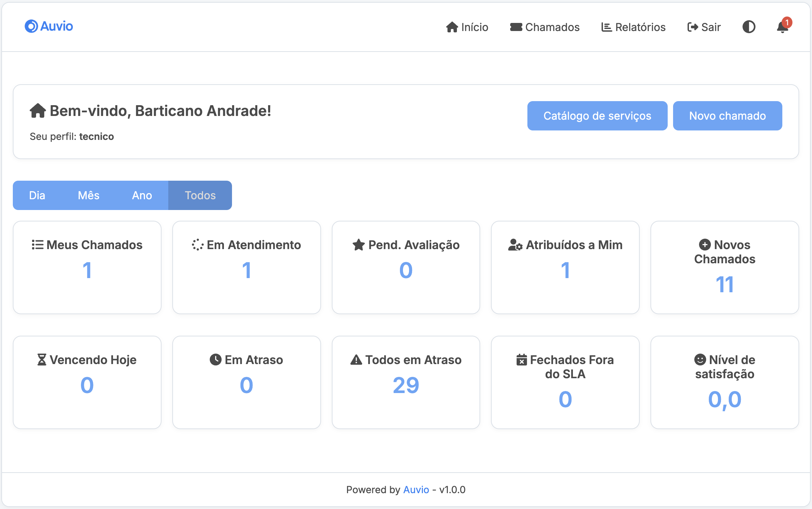The image size is (812, 509).
Task: Click the Bem-vindo, Barticano Andrade! heading
Action: pyautogui.click(x=161, y=111)
